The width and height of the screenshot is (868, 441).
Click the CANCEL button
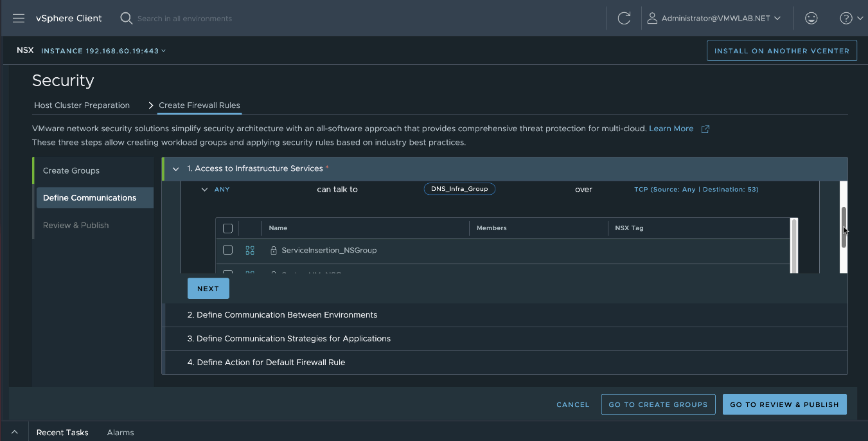pos(572,404)
